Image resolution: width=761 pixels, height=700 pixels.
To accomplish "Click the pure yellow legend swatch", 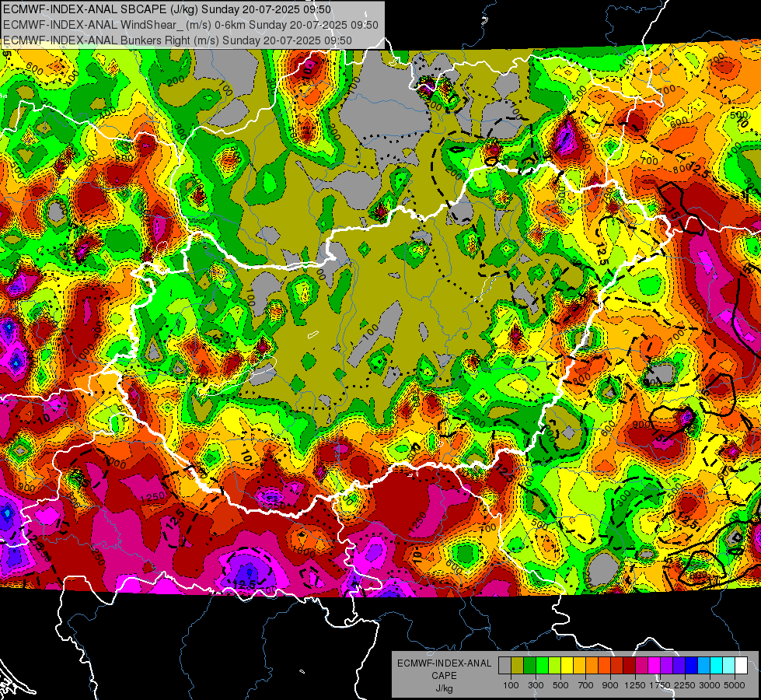I will (567, 666).
